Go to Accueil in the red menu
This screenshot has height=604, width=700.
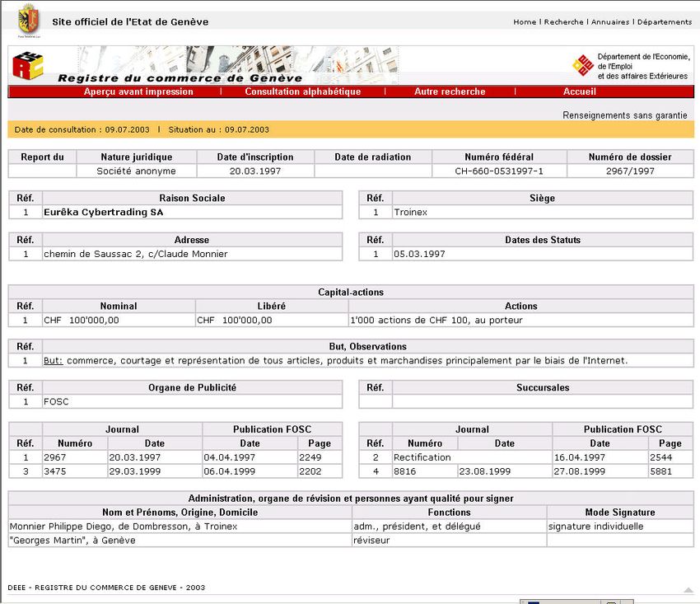[580, 91]
